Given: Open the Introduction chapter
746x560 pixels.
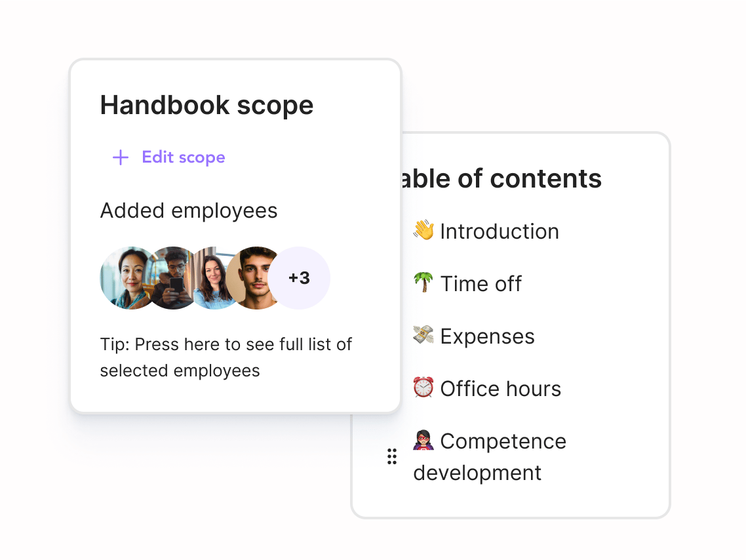Looking at the screenshot, I should pos(501,231).
